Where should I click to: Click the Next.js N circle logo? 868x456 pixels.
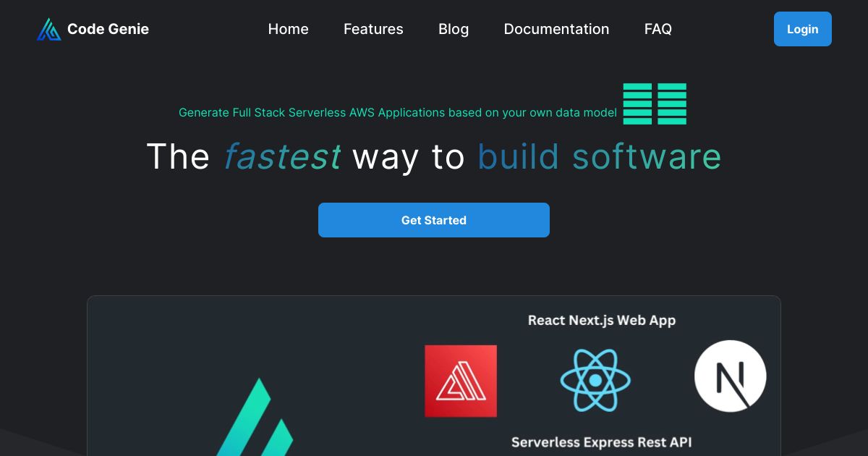[731, 376]
